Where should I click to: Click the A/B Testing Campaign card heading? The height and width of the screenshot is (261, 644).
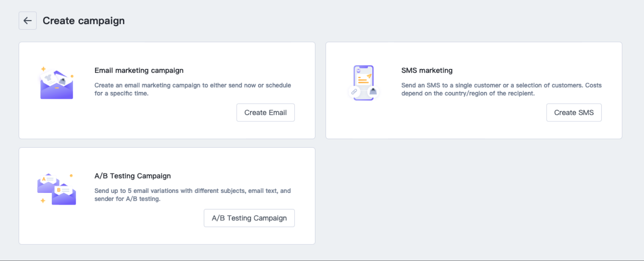coord(133,176)
